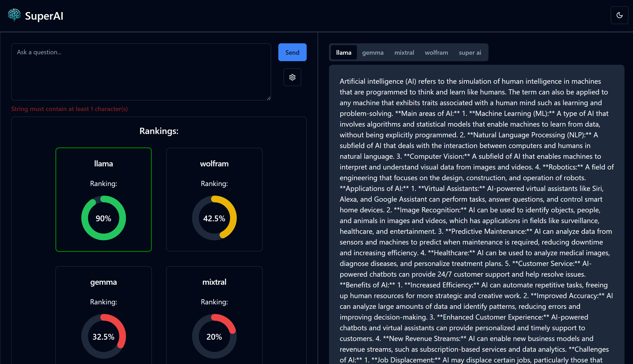
Task: Select the wolfram ranking card title
Action: coord(214,163)
